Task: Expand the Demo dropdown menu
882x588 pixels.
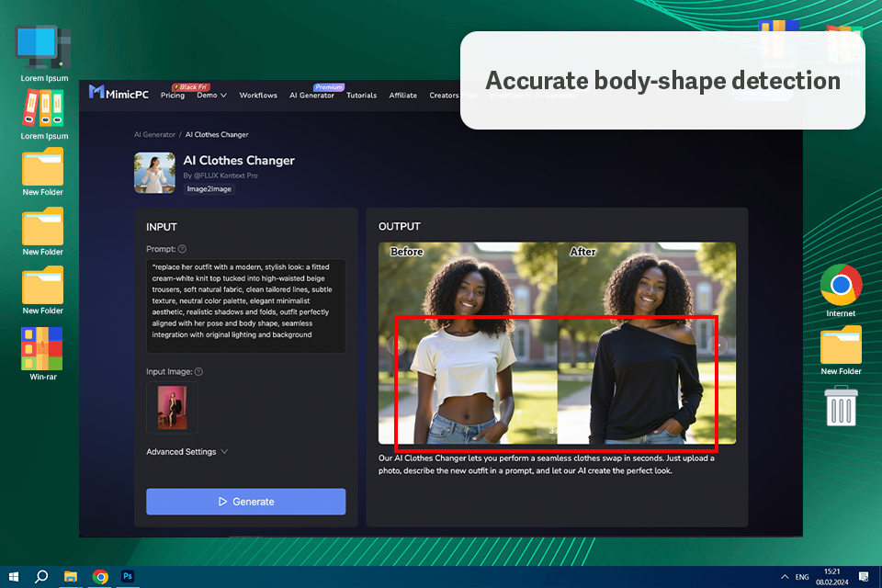Action: (211, 96)
